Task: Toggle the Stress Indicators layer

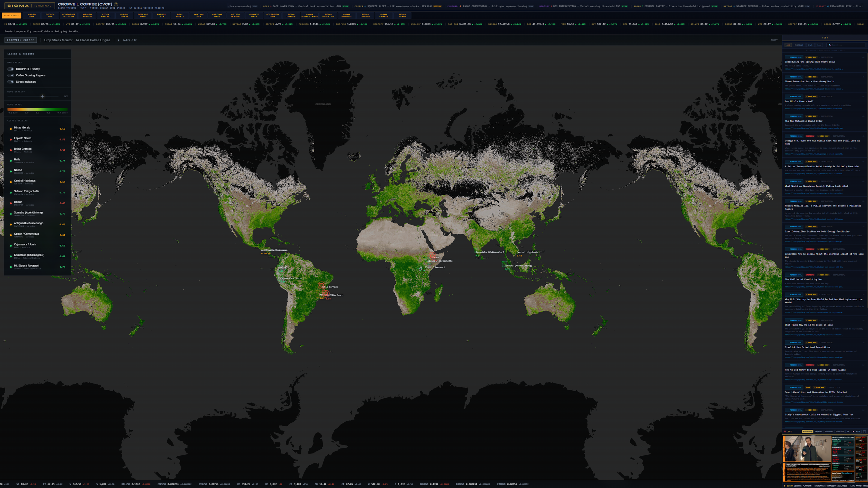Action: coord(11,82)
